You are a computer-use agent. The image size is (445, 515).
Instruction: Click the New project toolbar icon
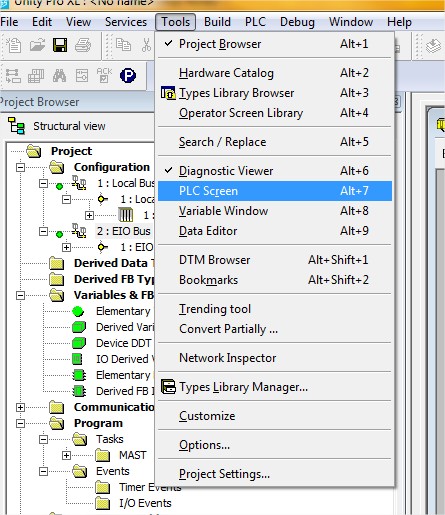14,45
